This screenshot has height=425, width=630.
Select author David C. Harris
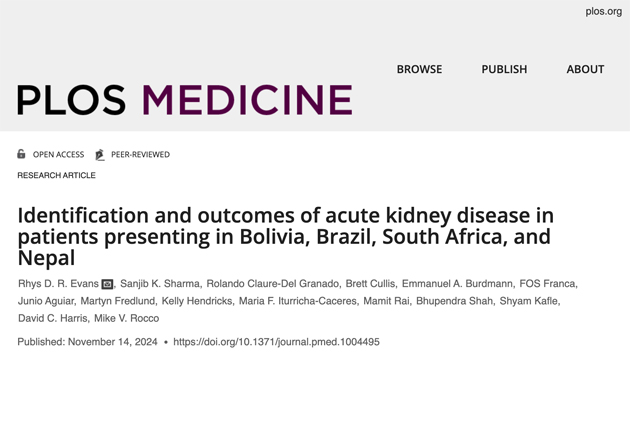pyautogui.click(x=52, y=318)
